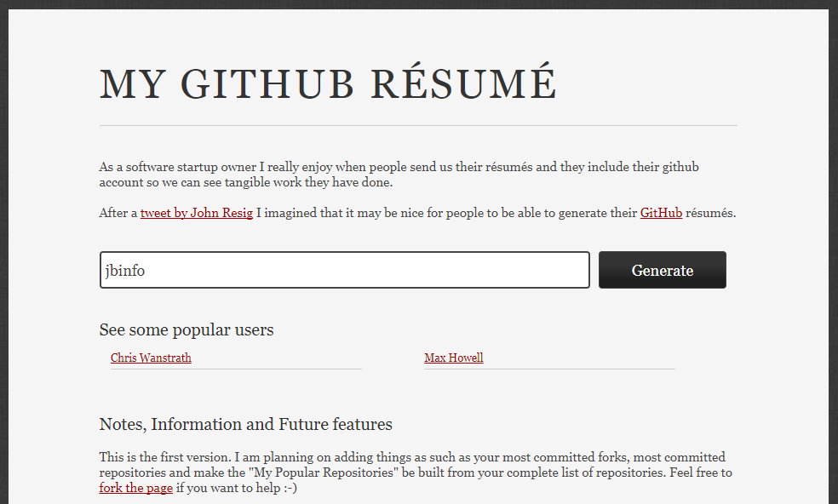Follow the GitHub hyperlink in the intro paragraph

click(661, 212)
